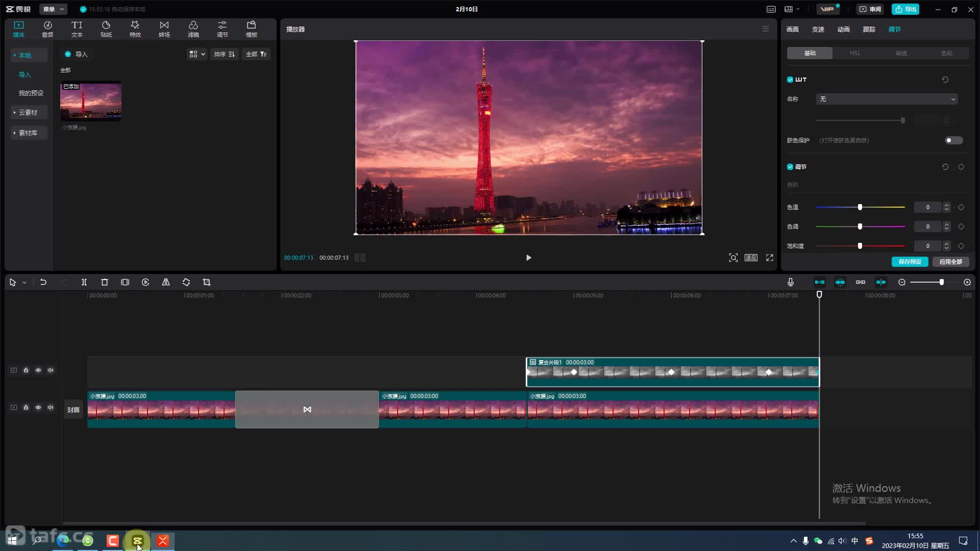Open the grid view mode dropdown
This screenshot has height=551, width=980.
point(197,54)
